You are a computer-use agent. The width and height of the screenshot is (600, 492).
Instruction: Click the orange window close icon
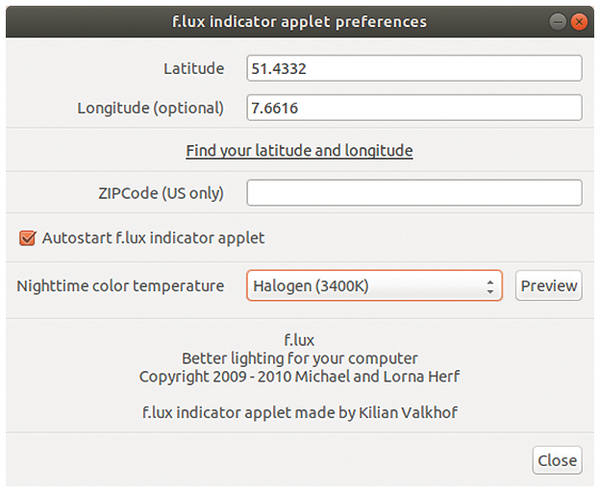[579, 22]
